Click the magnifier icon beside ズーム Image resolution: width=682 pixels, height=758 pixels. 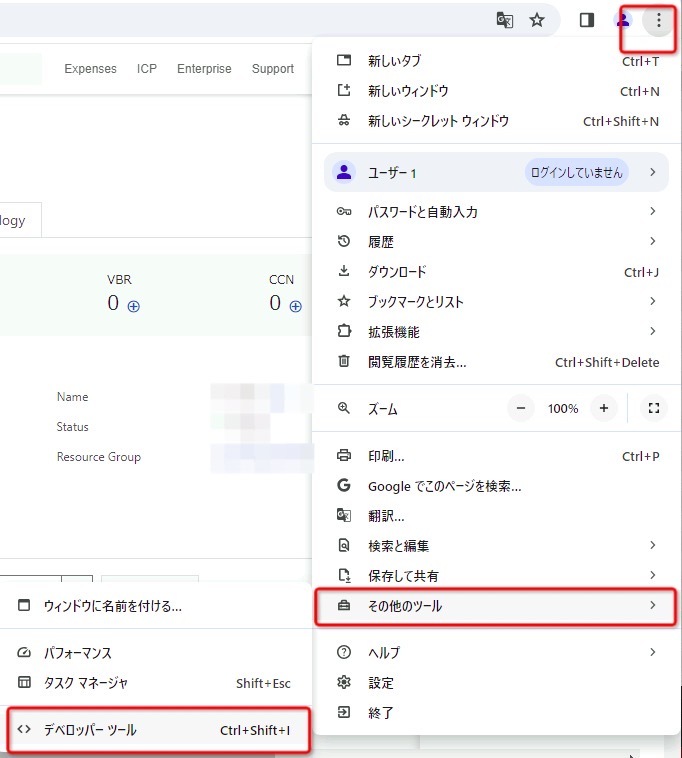344,408
